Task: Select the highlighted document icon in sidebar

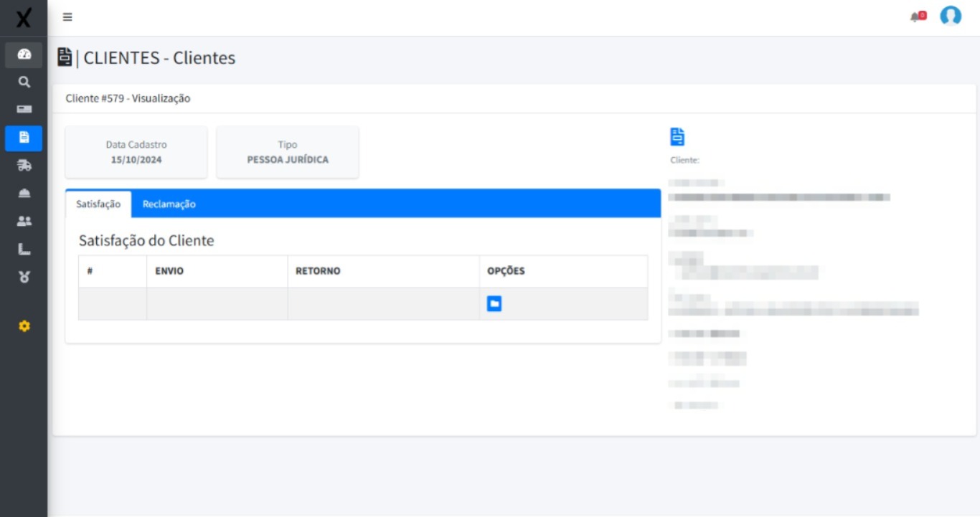Action: pyautogui.click(x=24, y=138)
